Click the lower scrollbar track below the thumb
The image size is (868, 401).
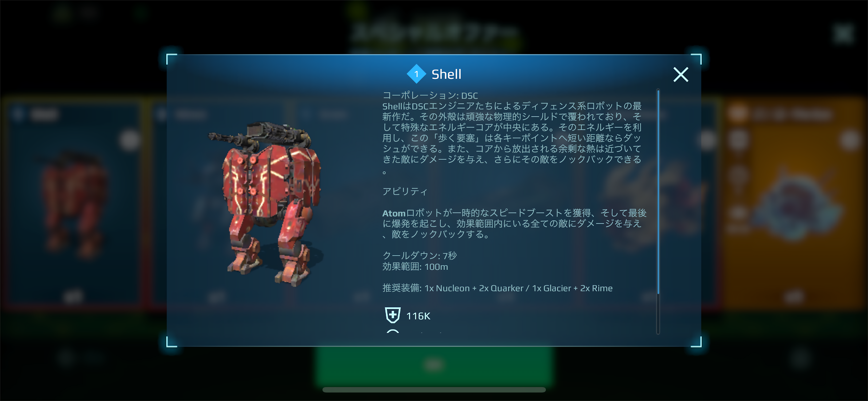pyautogui.click(x=658, y=314)
